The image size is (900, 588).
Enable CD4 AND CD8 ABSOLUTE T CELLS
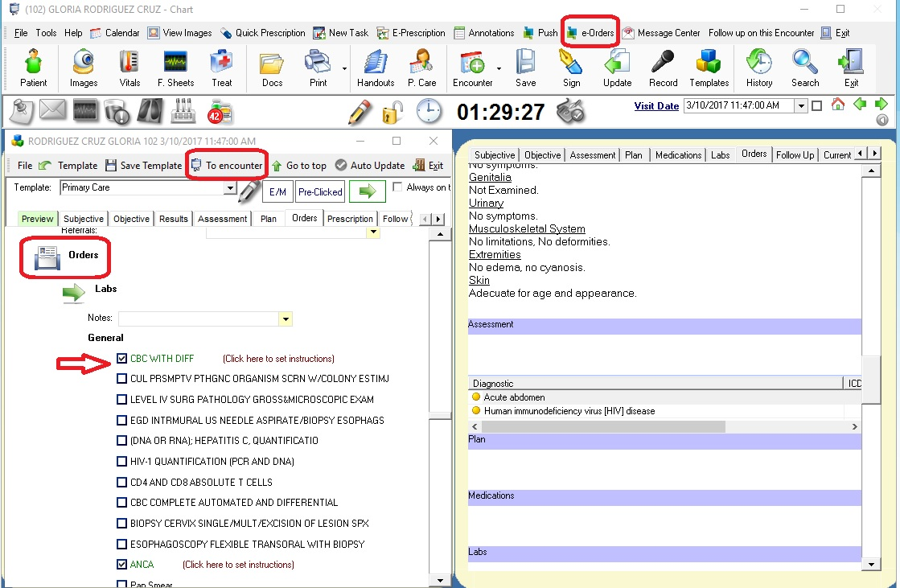pyautogui.click(x=121, y=483)
